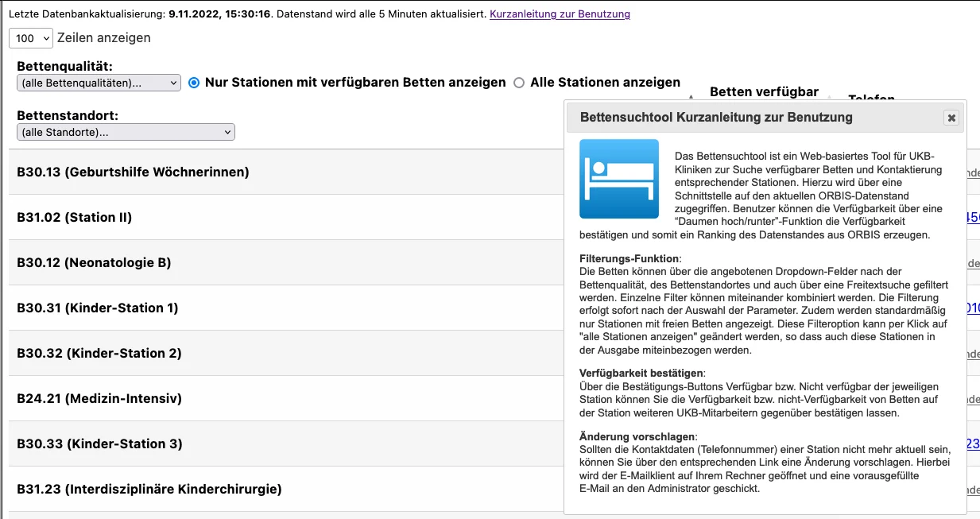The height and width of the screenshot is (519, 980).
Task: Select the B30.32 Kinder-Station 2 row
Action: (x=99, y=353)
